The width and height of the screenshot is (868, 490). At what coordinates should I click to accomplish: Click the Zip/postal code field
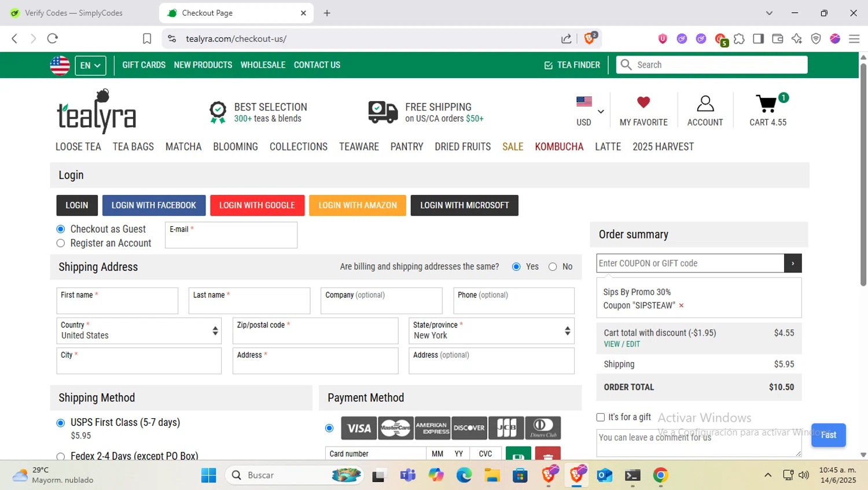315,331
